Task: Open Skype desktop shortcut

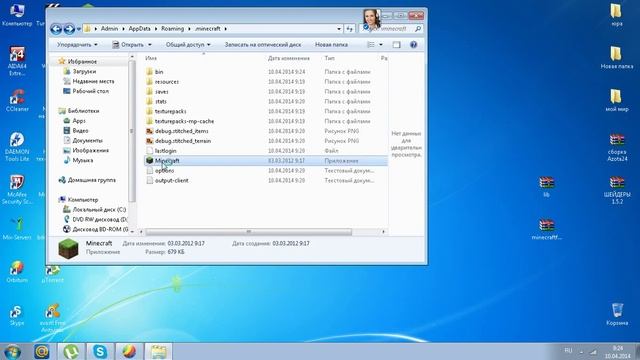Action: 17,315
